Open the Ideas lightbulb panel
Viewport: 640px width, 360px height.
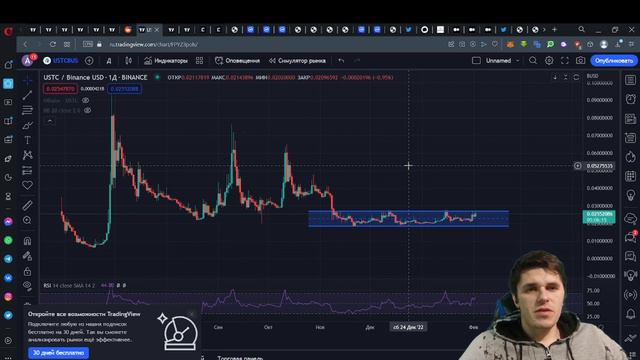tap(631, 196)
